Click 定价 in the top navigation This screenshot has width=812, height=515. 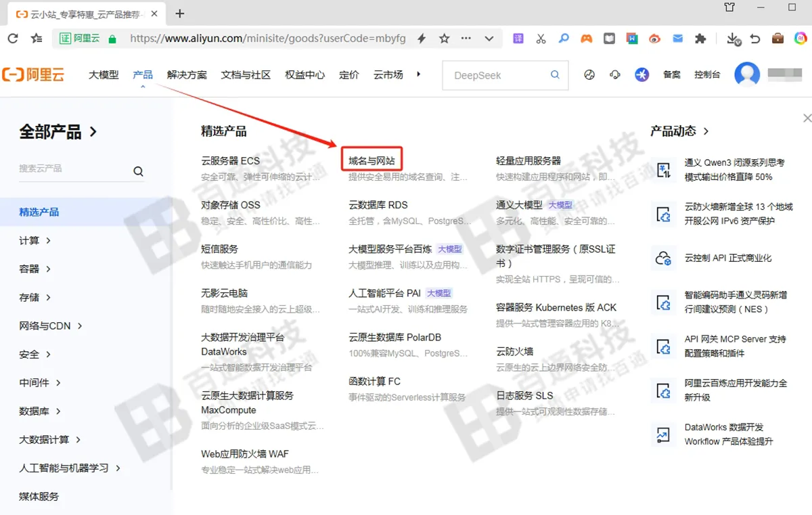tap(349, 74)
